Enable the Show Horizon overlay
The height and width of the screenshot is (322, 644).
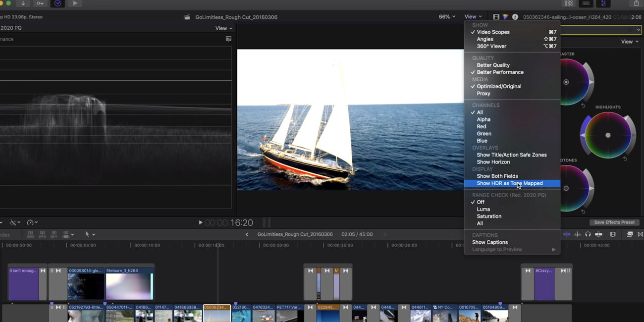493,161
